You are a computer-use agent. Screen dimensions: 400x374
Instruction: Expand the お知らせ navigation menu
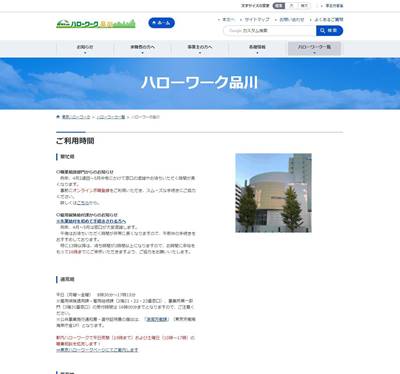pos(85,49)
